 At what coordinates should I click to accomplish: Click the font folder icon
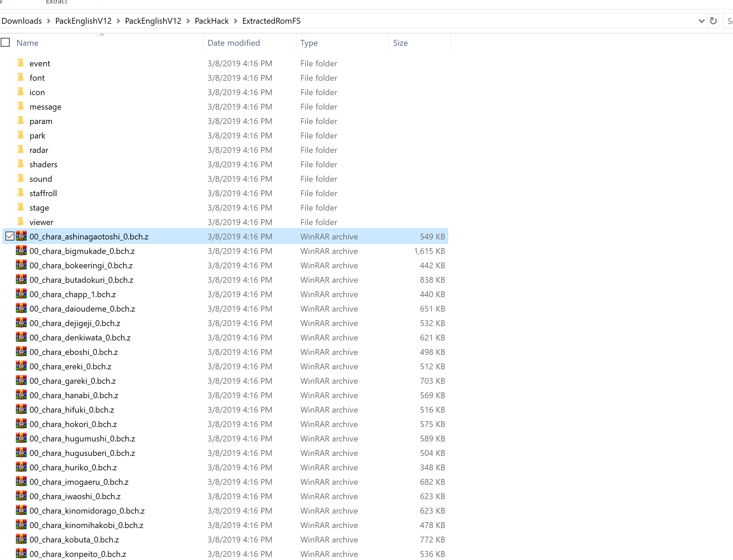[21, 78]
